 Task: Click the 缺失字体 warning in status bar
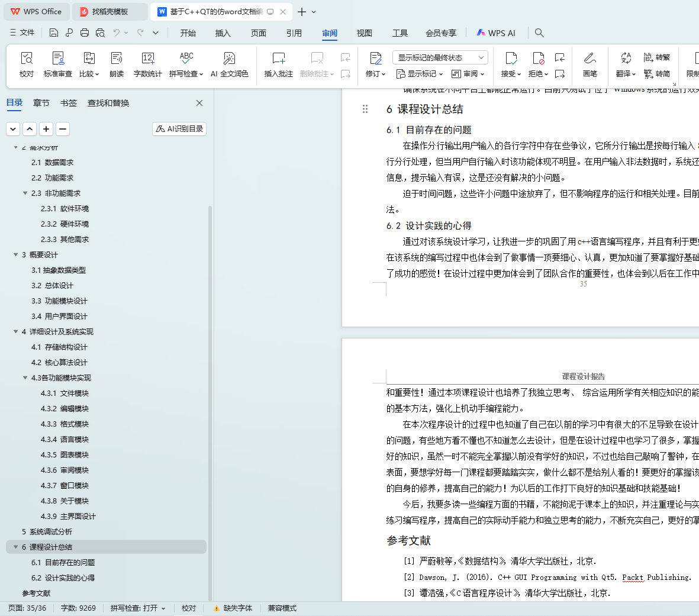coord(233,608)
